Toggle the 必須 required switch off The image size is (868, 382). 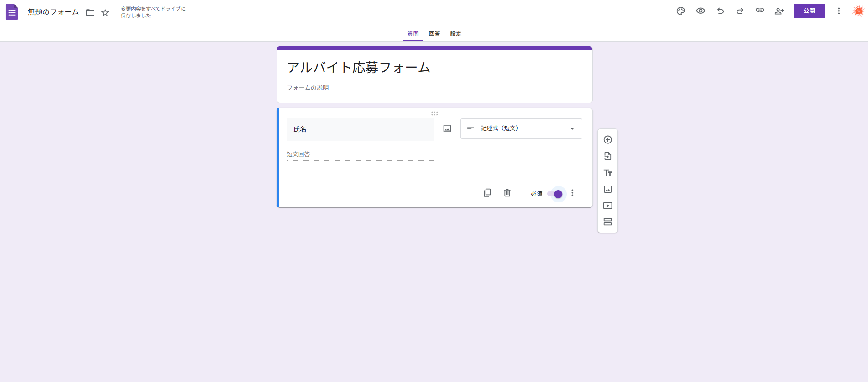[555, 194]
